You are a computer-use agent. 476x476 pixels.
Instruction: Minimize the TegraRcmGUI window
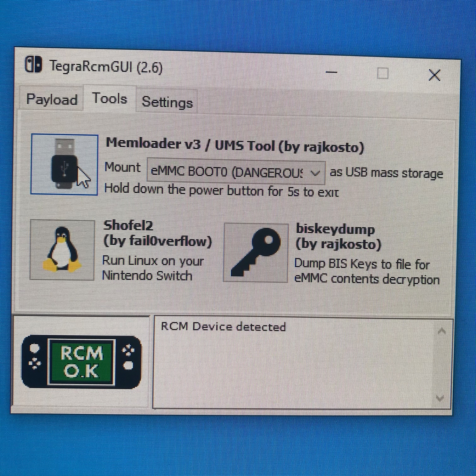[331, 72]
